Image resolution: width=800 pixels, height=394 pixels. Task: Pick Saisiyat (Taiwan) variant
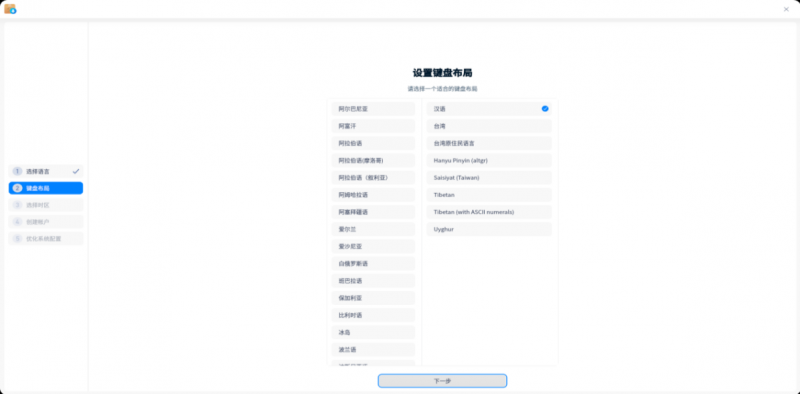[x=489, y=178]
